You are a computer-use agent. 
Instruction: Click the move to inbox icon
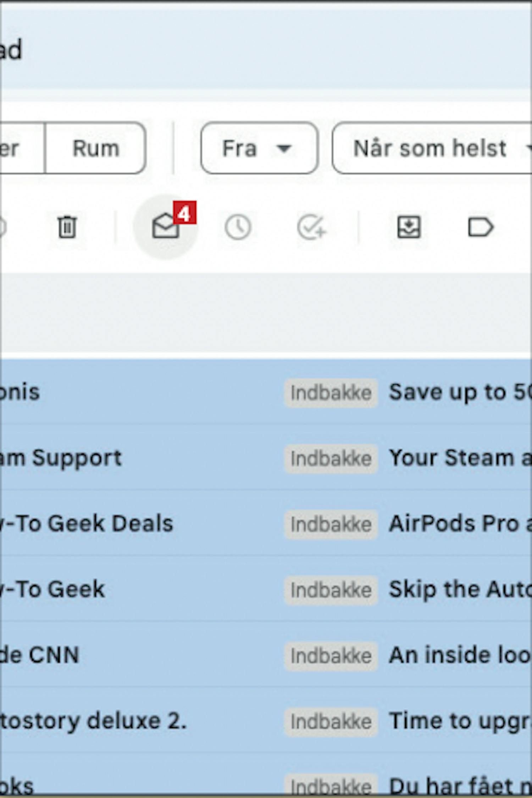pyautogui.click(x=409, y=227)
